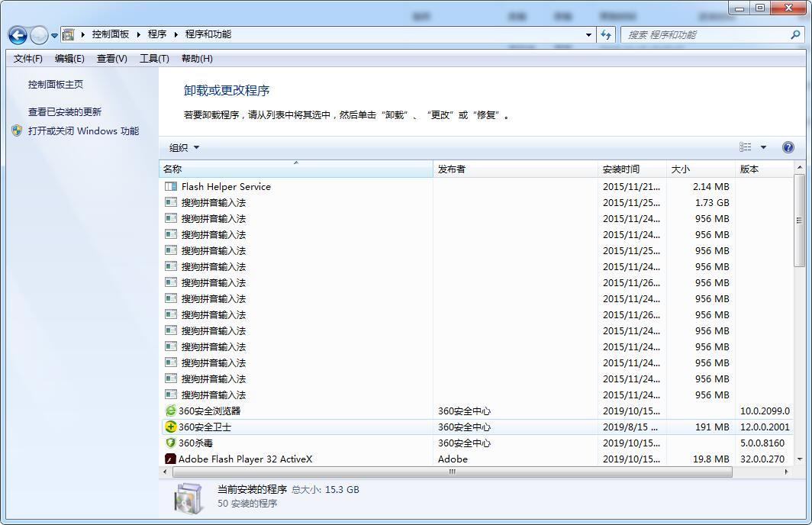Image resolution: width=812 pixels, height=525 pixels.
Task: Click the Flash Helper Service icon
Action: (170, 186)
